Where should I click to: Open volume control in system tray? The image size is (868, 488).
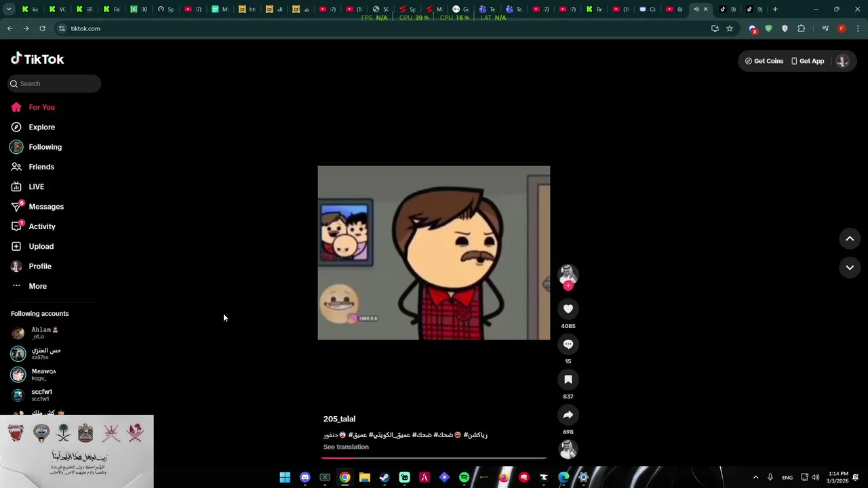click(815, 477)
